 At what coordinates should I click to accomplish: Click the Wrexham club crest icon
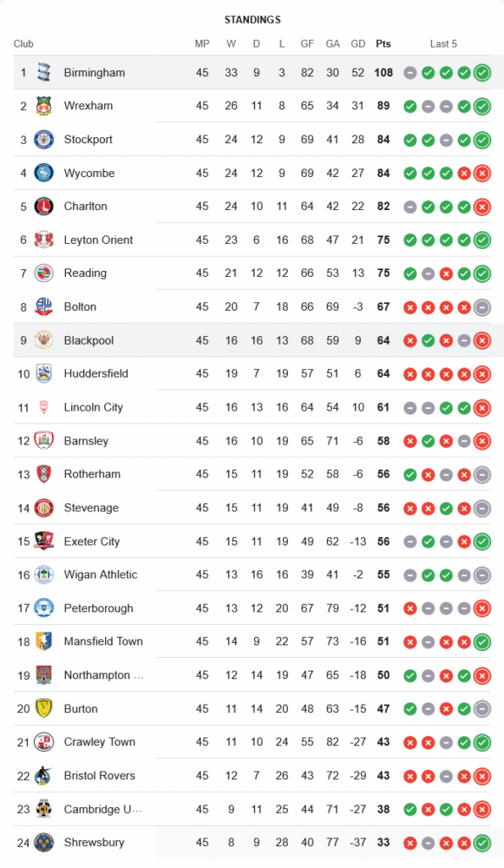pos(43,106)
